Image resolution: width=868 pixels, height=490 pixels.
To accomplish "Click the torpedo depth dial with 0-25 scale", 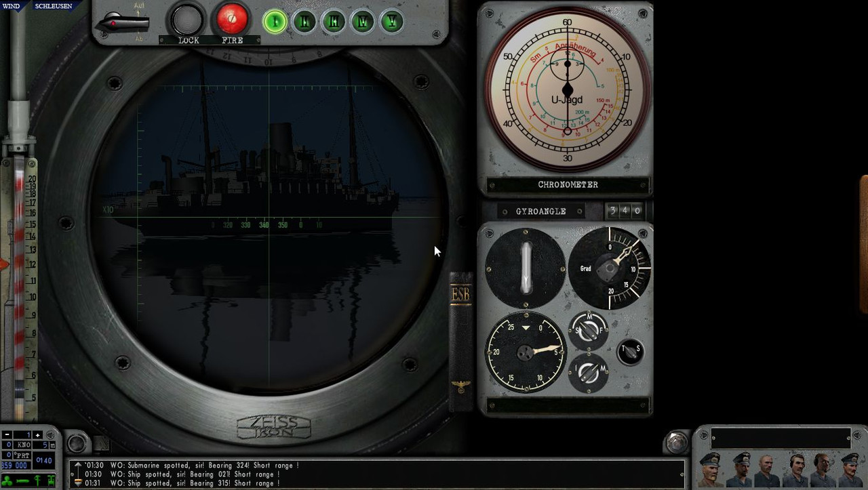I will point(526,352).
